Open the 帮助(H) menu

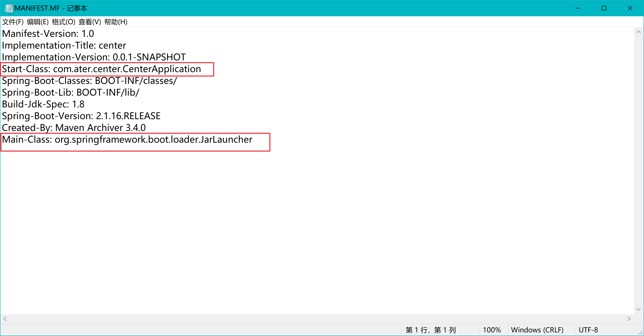tap(116, 22)
